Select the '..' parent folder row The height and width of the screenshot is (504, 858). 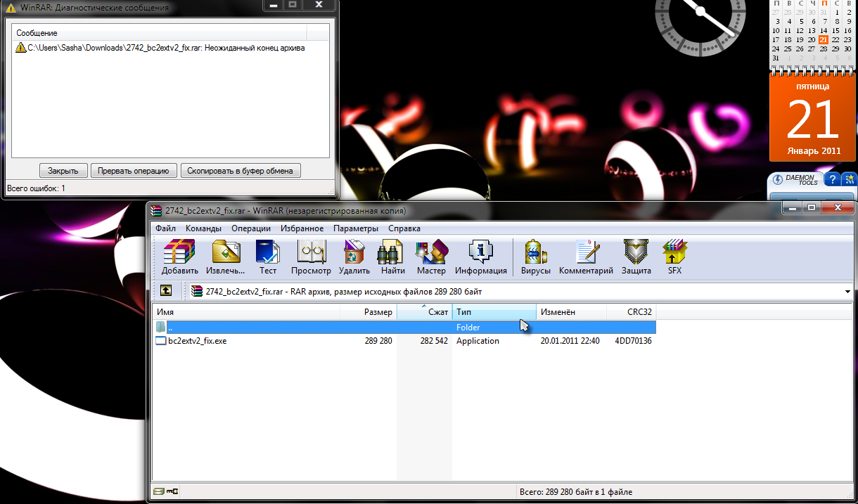tap(404, 327)
